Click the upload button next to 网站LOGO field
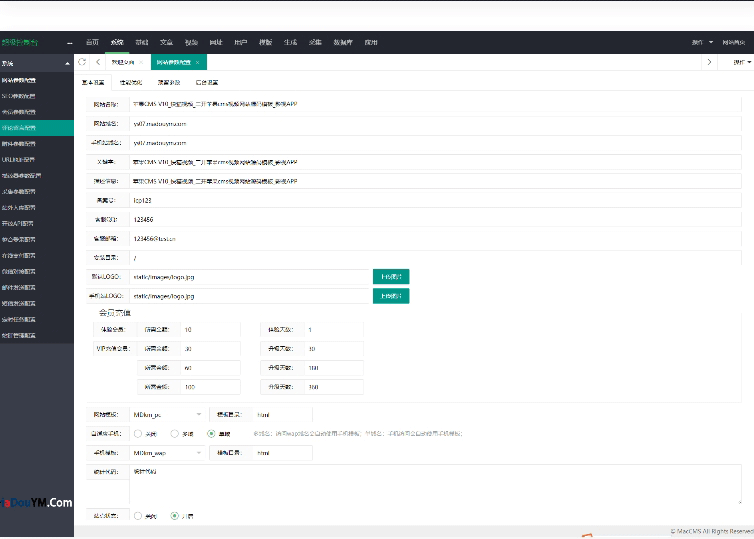The width and height of the screenshot is (754, 539). coord(391,277)
